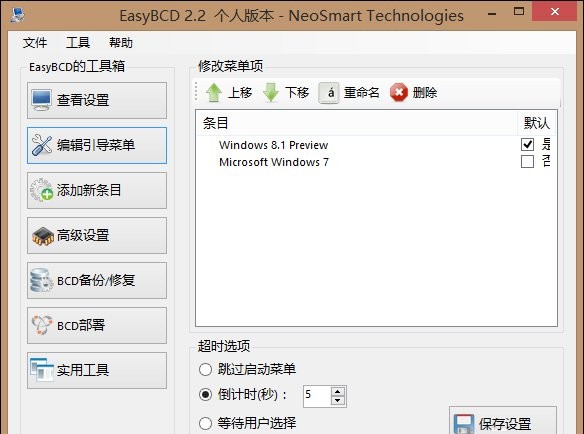Click the database icon on BCD备份/修复
This screenshot has height=434, width=584.
coord(41,280)
